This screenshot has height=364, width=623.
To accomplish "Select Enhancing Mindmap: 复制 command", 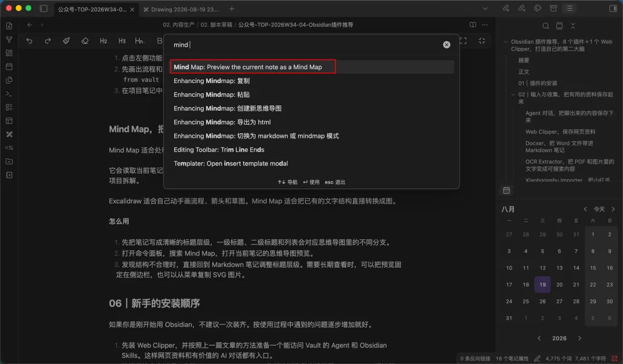I will coord(312,81).
